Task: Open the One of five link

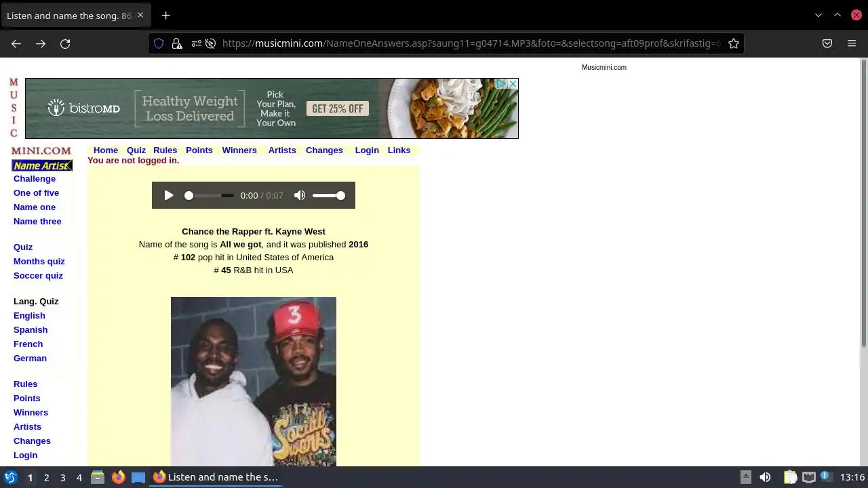Action: (36, 193)
